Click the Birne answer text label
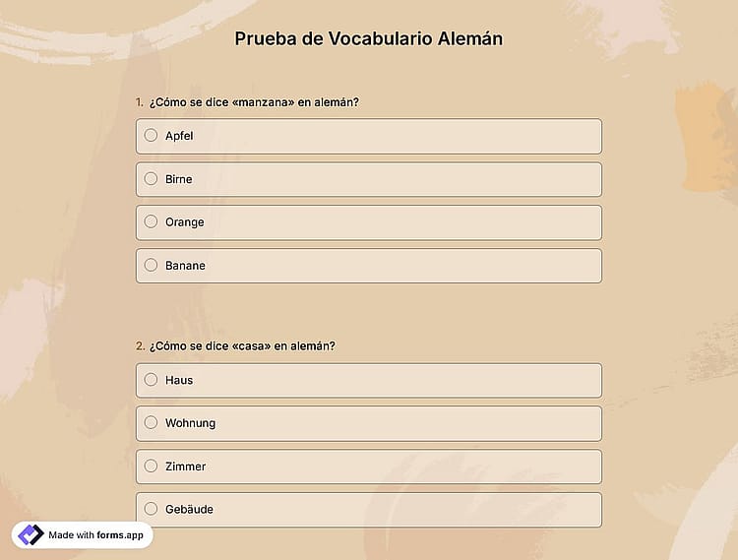Viewport: 738px width, 560px height. 178,179
